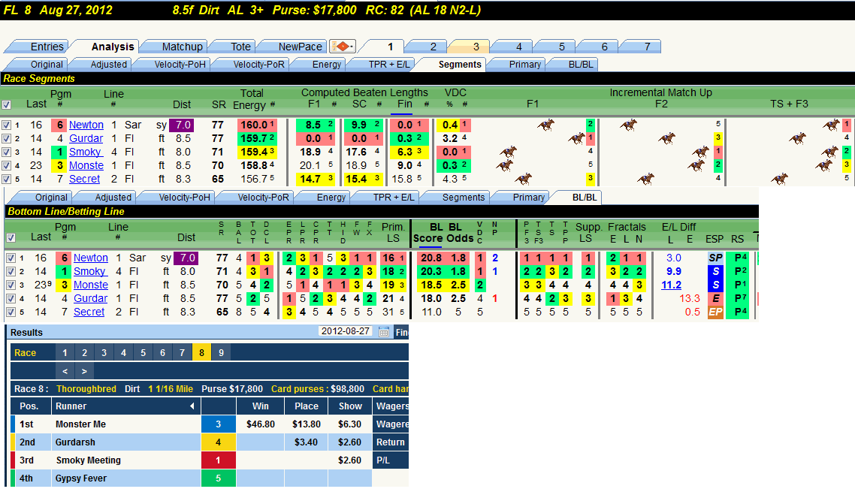Click the 11.2 E/L Diff link
This screenshot has width=855, height=504.
[x=671, y=285]
